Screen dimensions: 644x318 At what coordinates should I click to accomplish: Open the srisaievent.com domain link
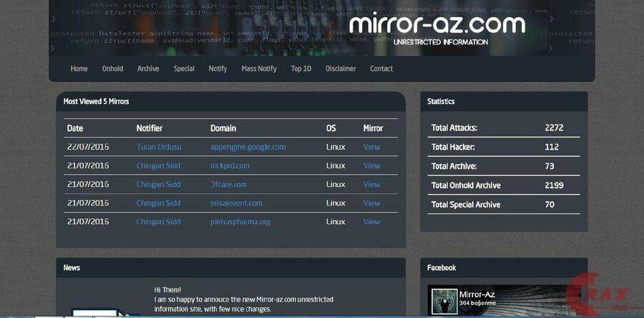pos(236,203)
